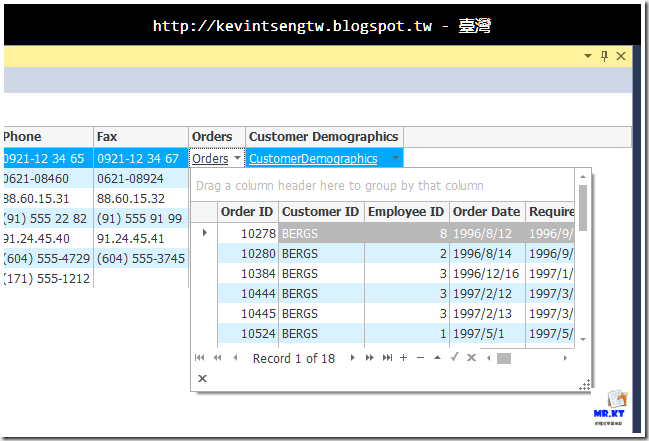Go to previous page in navigator
The width and height of the screenshot is (649, 441).
[217, 358]
